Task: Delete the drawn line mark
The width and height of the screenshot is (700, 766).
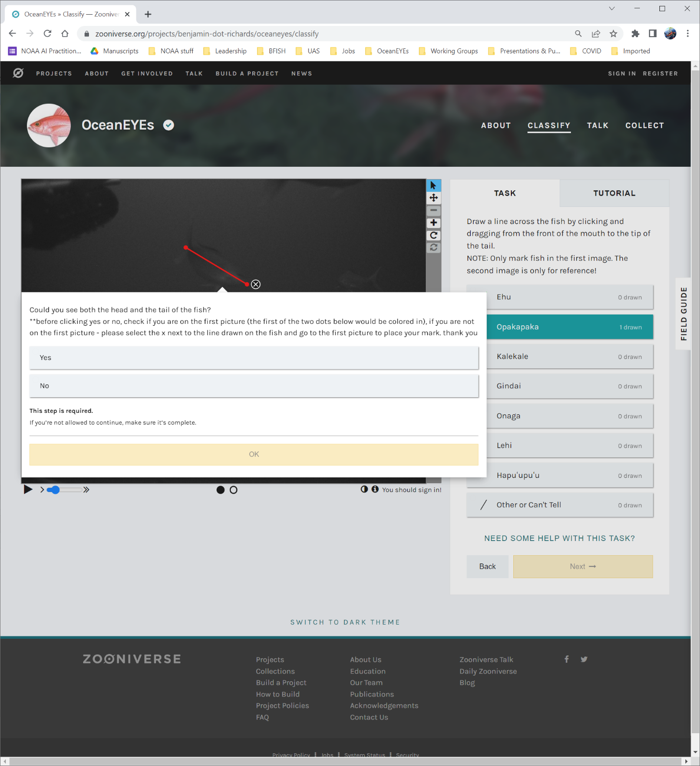Action: pyautogui.click(x=256, y=284)
